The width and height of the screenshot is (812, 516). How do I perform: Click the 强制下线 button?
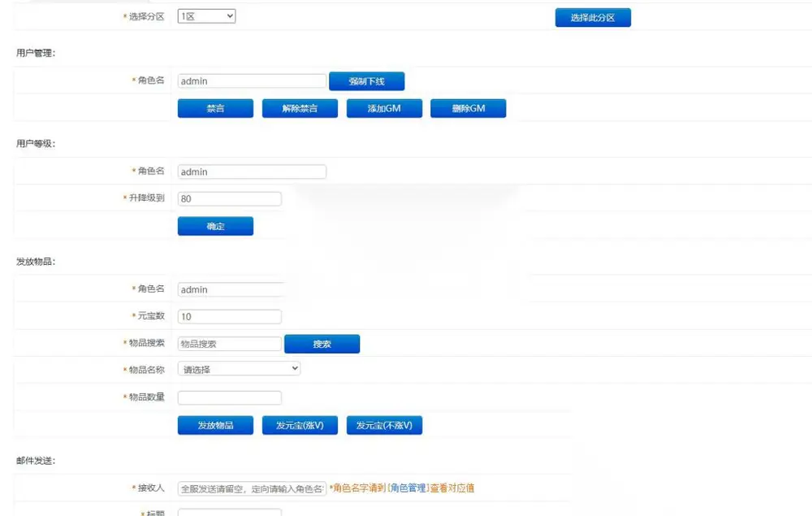[367, 80]
